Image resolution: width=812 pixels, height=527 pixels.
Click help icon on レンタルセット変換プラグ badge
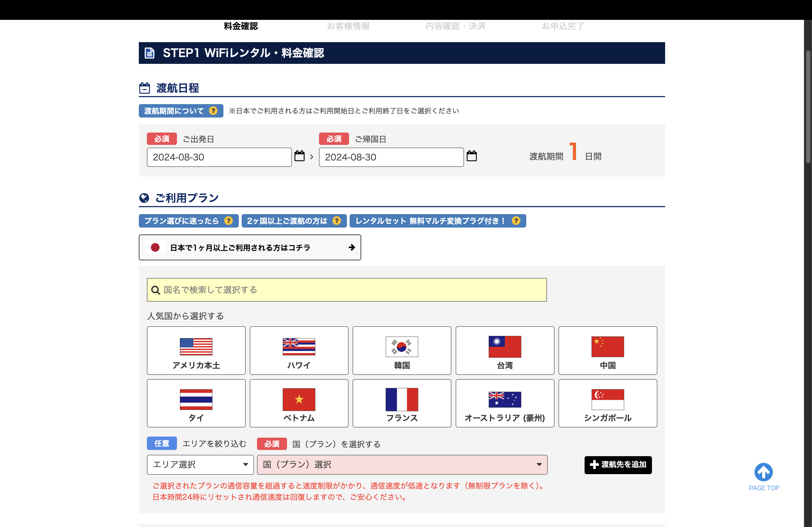click(516, 221)
